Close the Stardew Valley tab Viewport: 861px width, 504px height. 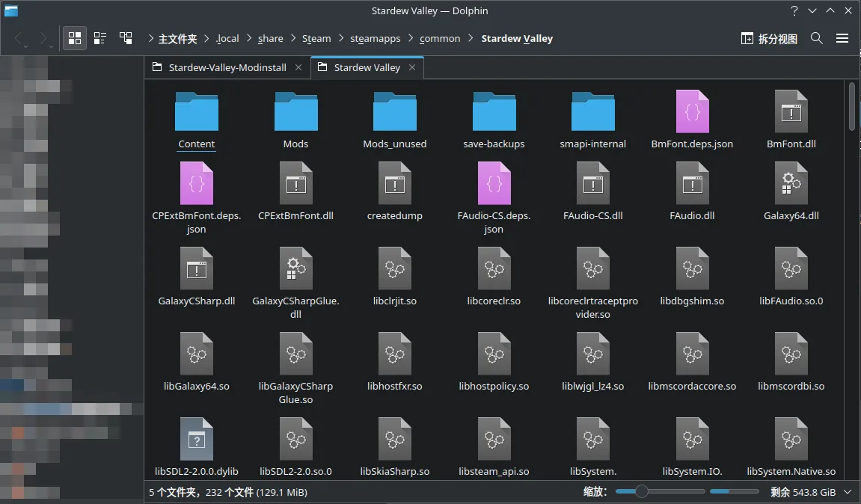[413, 67]
